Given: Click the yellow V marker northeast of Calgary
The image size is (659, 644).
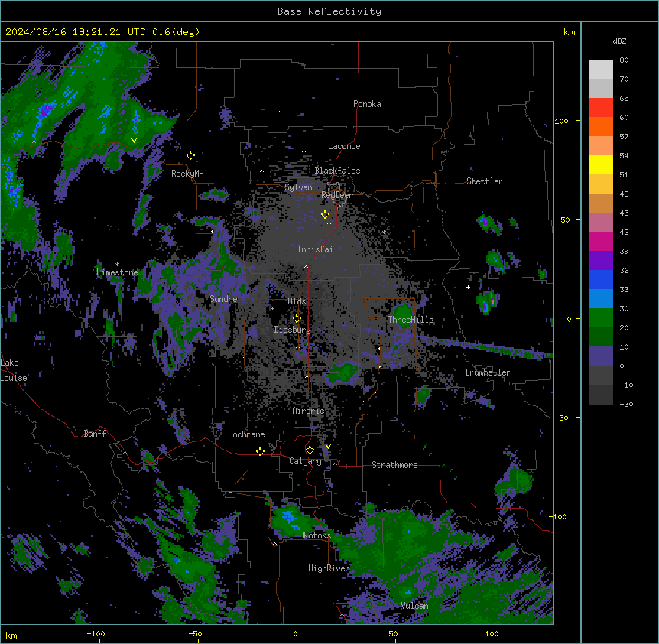Looking at the screenshot, I should [328, 447].
